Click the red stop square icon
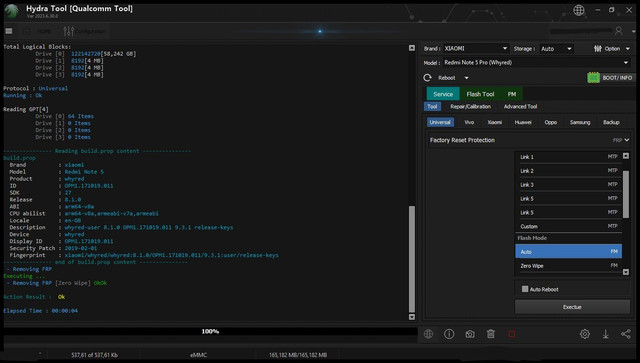Image resolution: width=640 pixels, height=363 pixels. 511,334
